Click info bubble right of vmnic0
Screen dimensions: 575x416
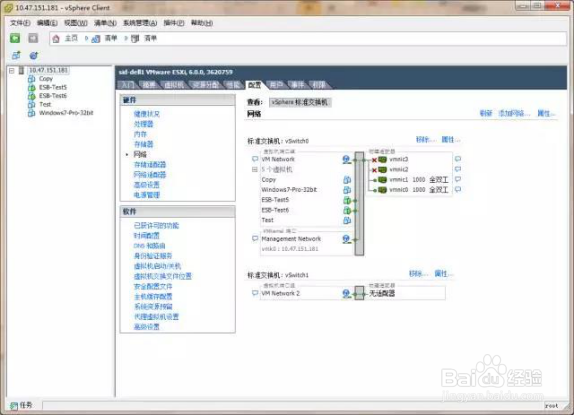click(458, 189)
